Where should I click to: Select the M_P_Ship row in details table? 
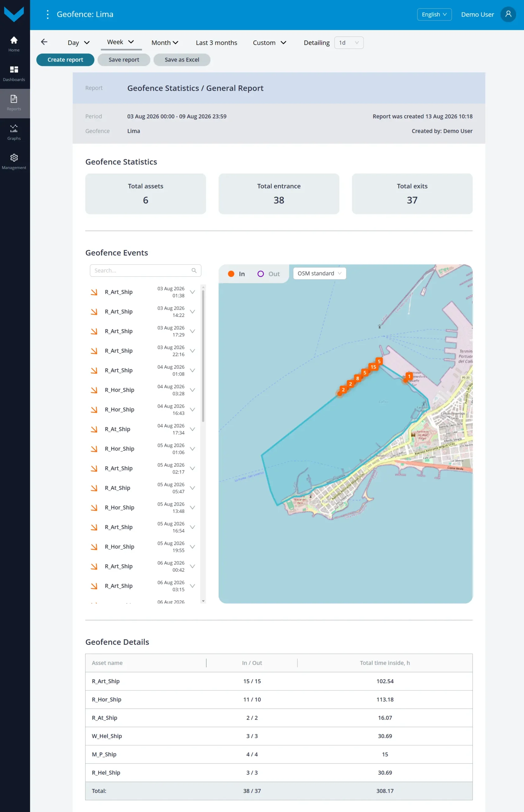(x=279, y=754)
